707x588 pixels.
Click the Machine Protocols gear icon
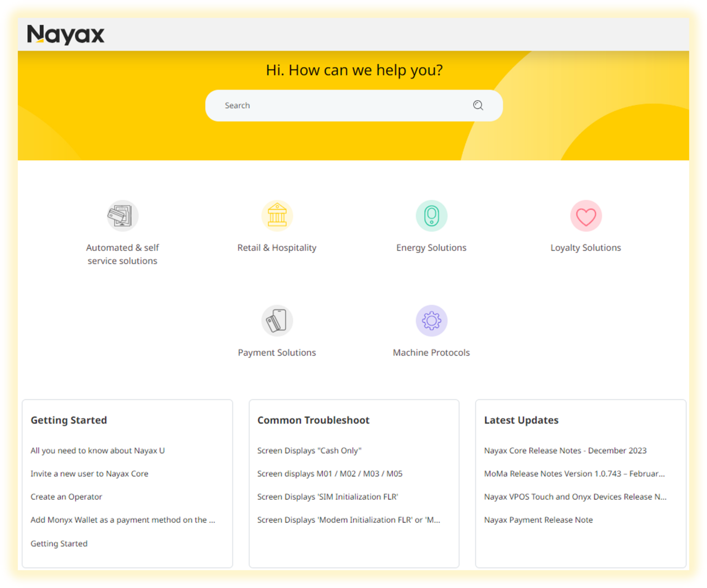pos(431,321)
